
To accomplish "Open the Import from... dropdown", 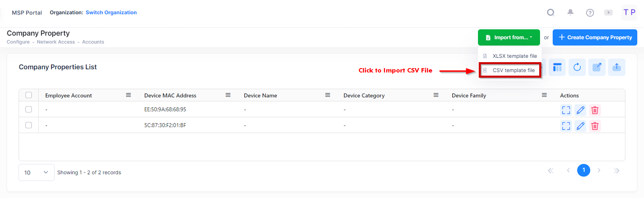I will 508,38.
